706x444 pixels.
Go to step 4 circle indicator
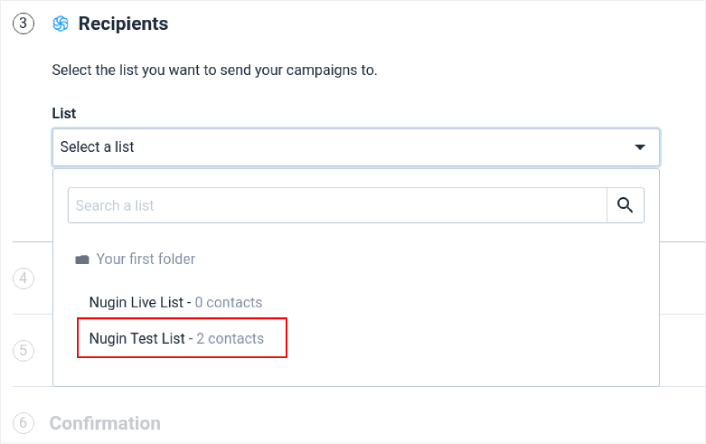[23, 278]
